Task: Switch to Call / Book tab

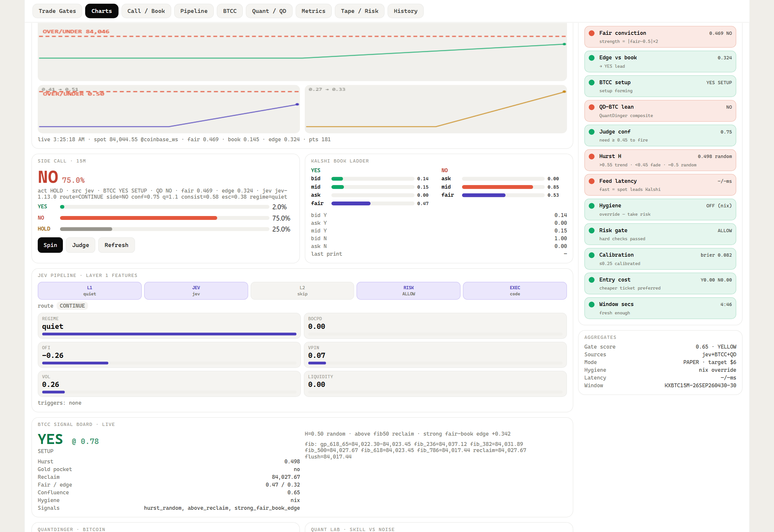Action: tap(146, 11)
